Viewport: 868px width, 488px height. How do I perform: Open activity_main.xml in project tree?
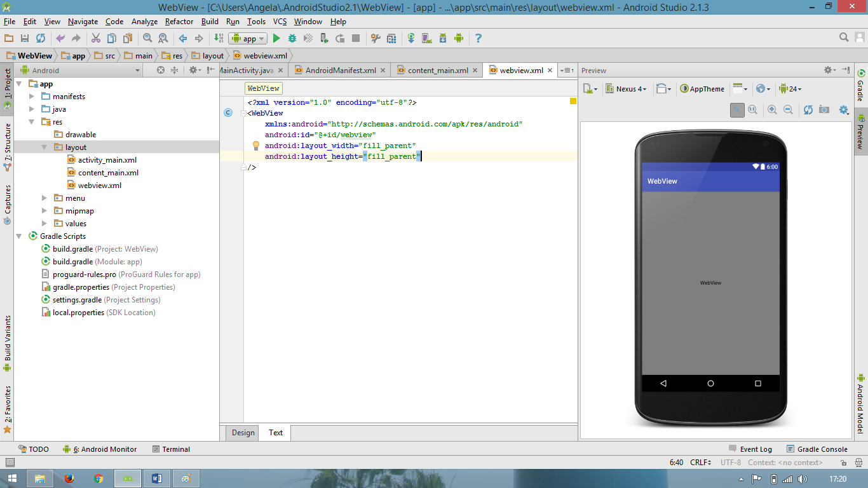(107, 160)
